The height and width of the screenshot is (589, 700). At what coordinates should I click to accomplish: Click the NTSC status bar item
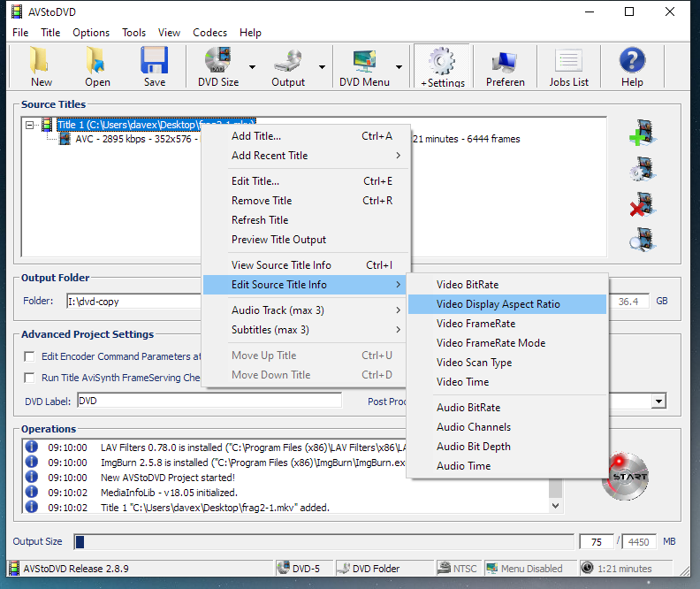[458, 569]
